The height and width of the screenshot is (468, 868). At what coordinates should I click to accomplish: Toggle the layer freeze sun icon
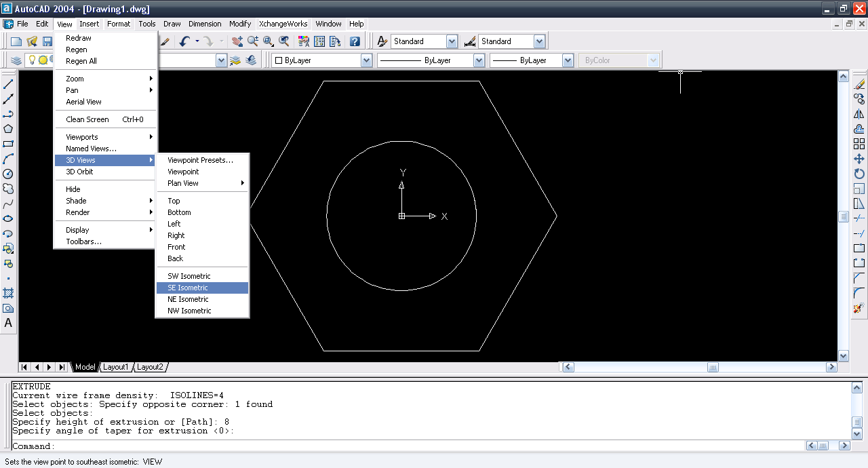pos(43,60)
